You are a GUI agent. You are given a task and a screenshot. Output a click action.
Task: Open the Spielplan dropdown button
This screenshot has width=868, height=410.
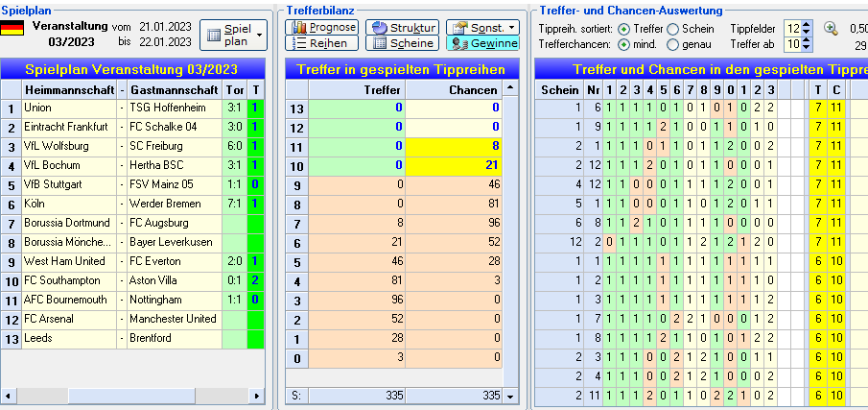(233, 35)
